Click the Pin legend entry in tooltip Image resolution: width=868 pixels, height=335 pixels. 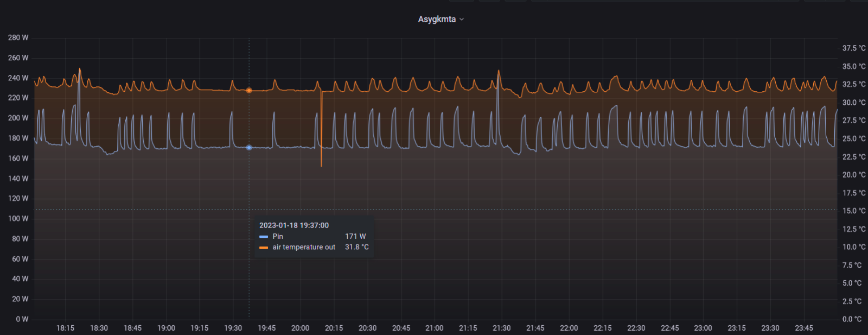click(x=278, y=236)
